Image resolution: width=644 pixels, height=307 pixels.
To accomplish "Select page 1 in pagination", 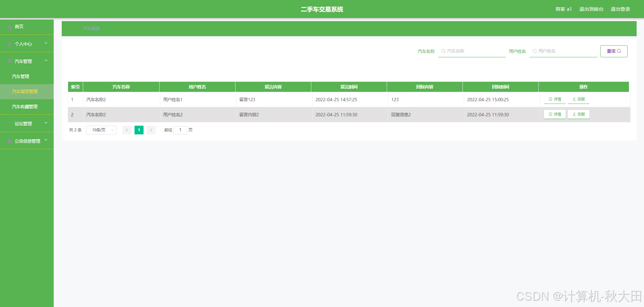I will 139,130.
